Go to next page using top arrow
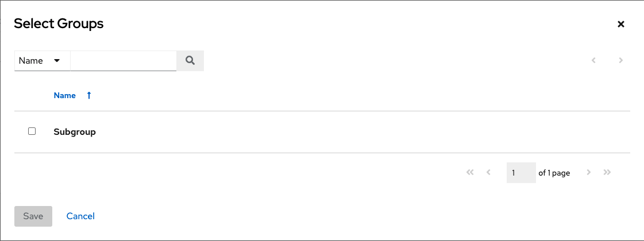Image resolution: width=644 pixels, height=241 pixels. pyautogui.click(x=620, y=60)
